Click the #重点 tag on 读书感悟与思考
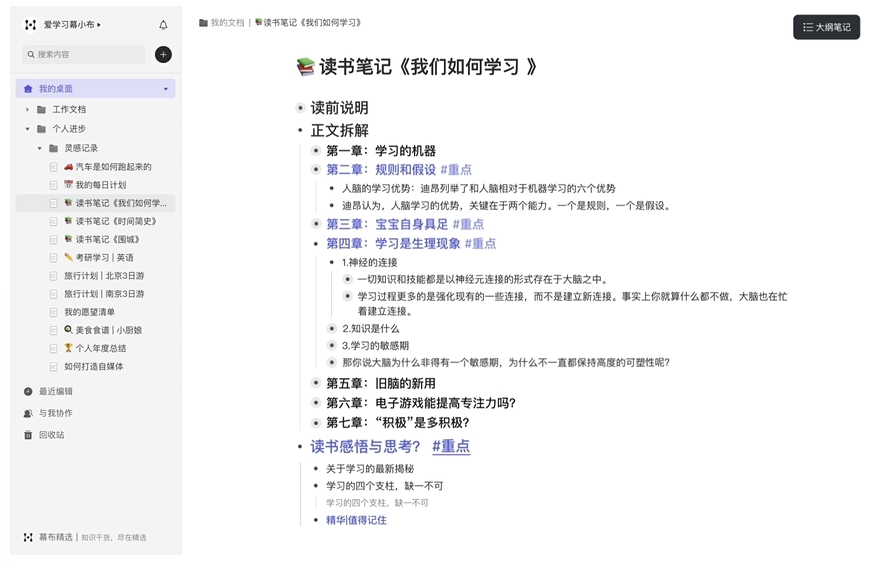Screen dimensions: 894x563 [x=451, y=446]
